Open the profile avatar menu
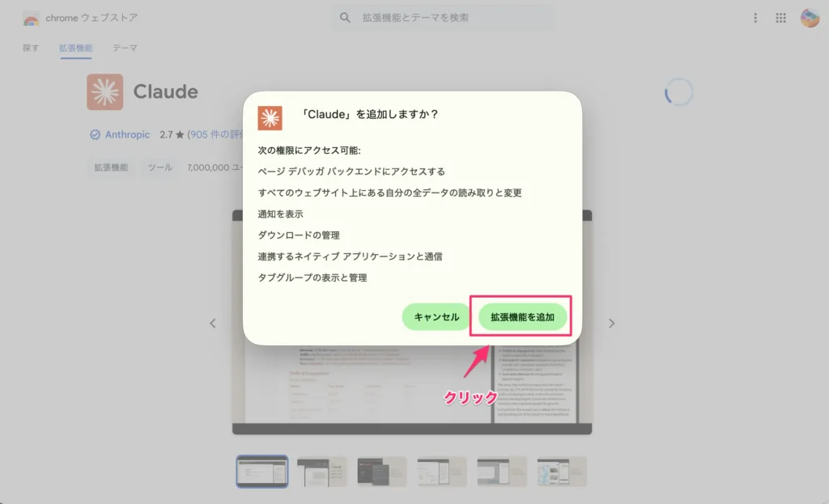Viewport: 829px width, 504px height. (810, 18)
